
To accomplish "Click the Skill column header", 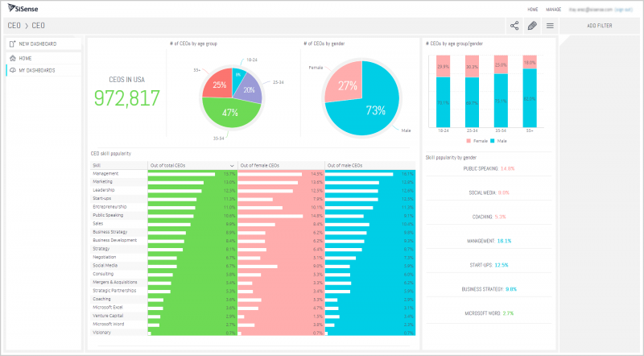I will (x=97, y=165).
